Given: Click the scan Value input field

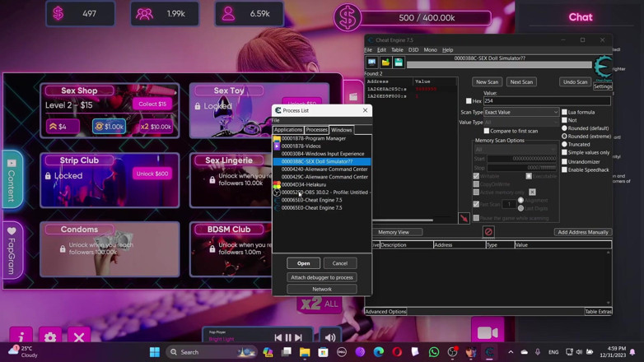Looking at the screenshot, I should tap(547, 101).
